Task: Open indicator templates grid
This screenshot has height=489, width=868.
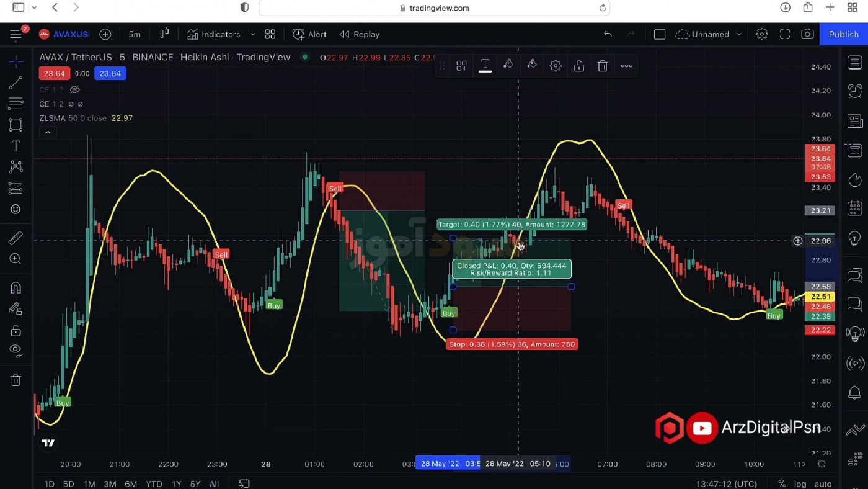Action: [x=270, y=34]
